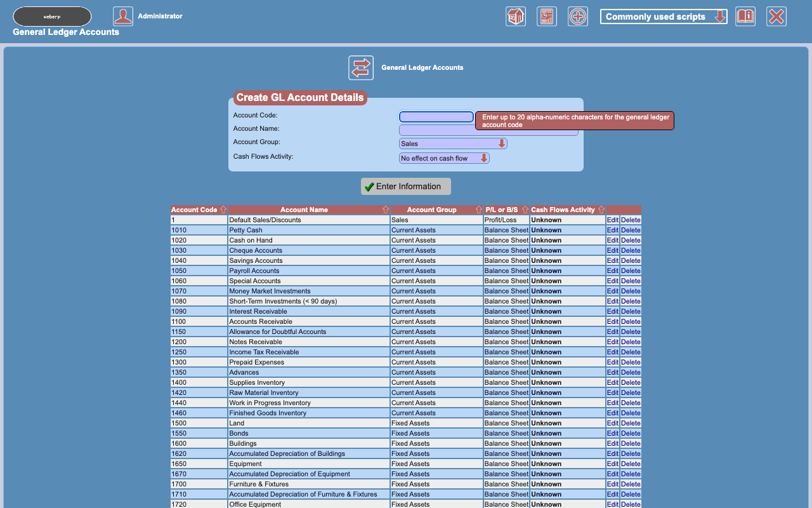The height and width of the screenshot is (508, 812).
Task: Edit the Accounts Receivable account
Action: tap(612, 322)
